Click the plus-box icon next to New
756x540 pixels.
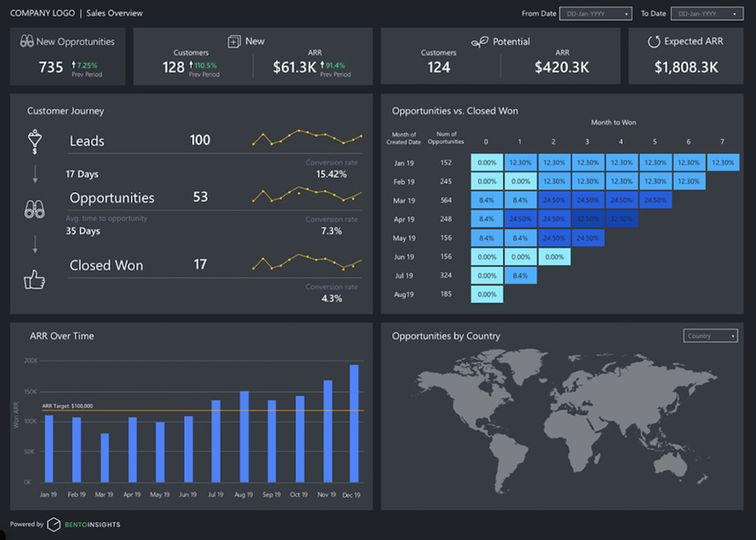pos(234,42)
